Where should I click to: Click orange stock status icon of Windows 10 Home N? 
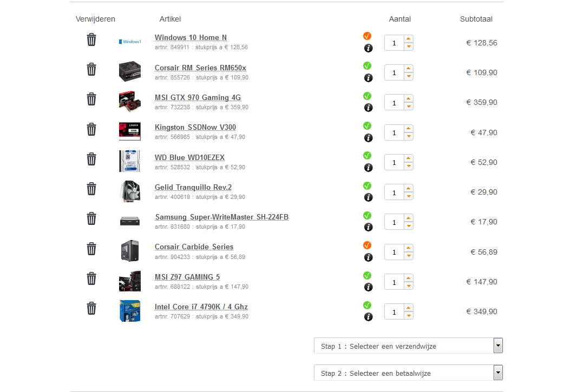[367, 36]
